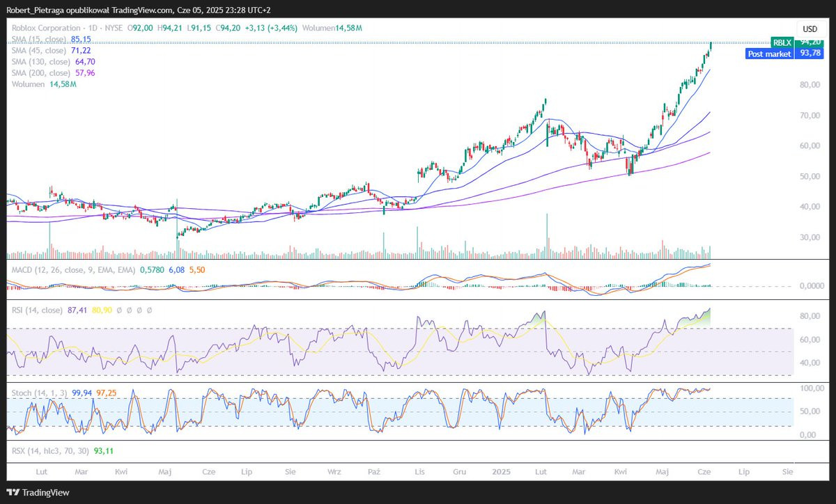Click the Paź label on time axis
Viewport: 836px width, 504px height.
point(374,471)
